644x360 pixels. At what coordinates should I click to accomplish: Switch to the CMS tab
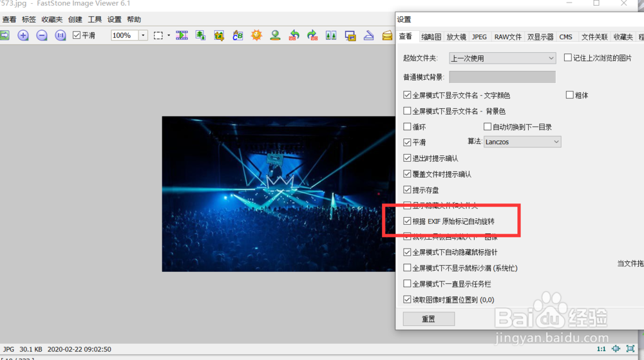tap(565, 37)
